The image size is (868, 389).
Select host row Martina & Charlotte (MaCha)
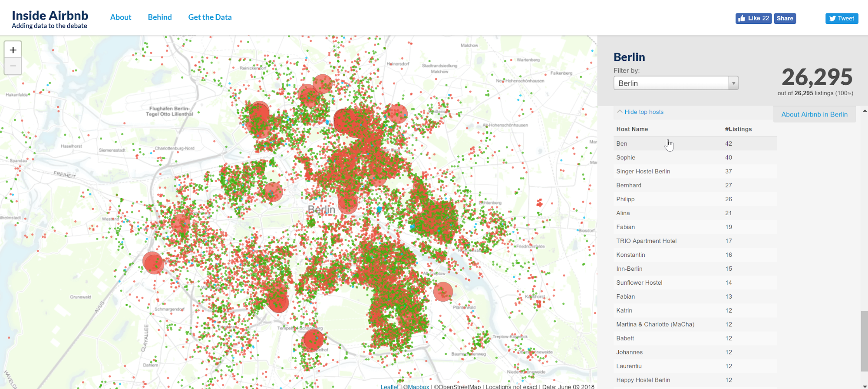point(695,324)
